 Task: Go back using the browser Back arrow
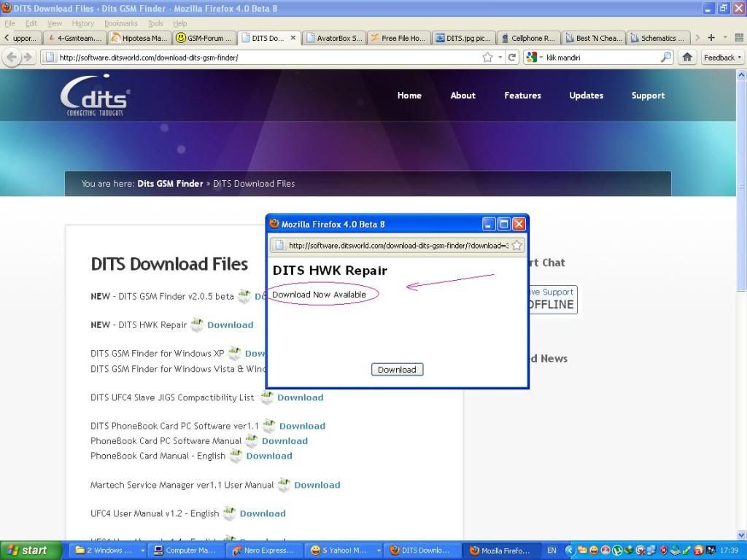coord(12,58)
